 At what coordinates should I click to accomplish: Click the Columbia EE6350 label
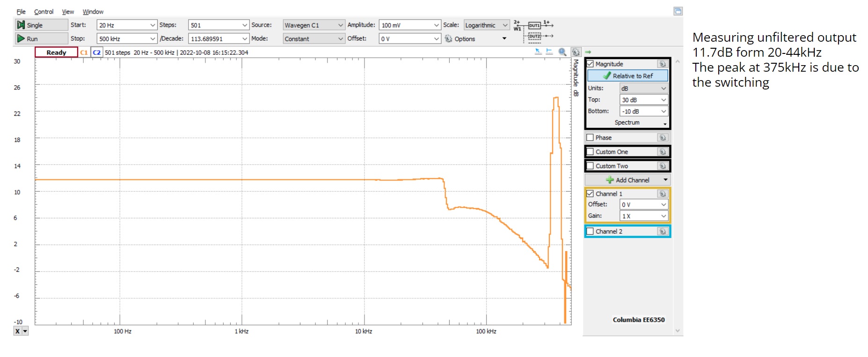point(639,320)
